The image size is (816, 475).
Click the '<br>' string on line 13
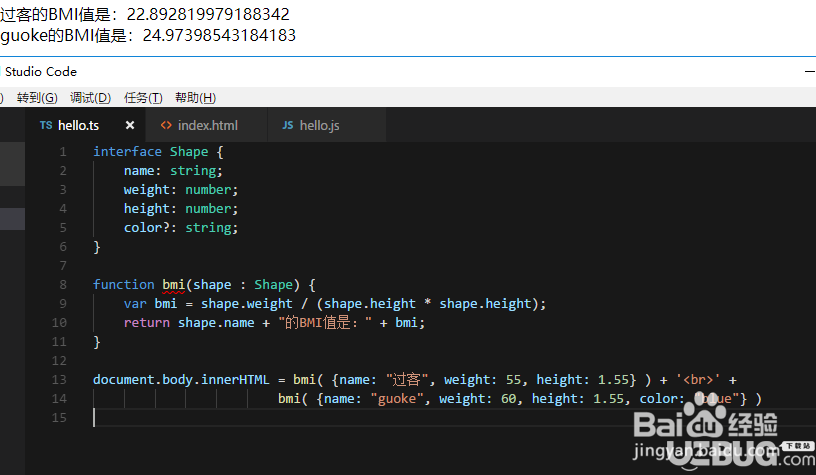[698, 380]
